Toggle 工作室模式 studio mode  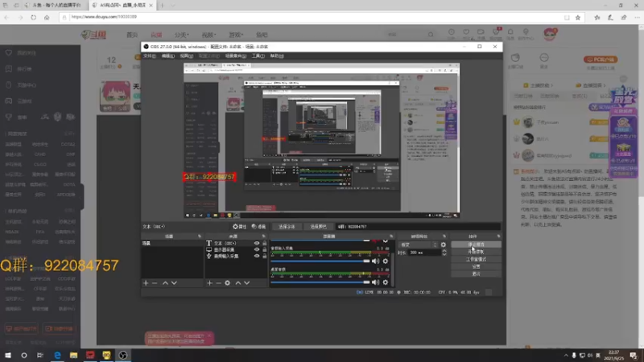[476, 259]
